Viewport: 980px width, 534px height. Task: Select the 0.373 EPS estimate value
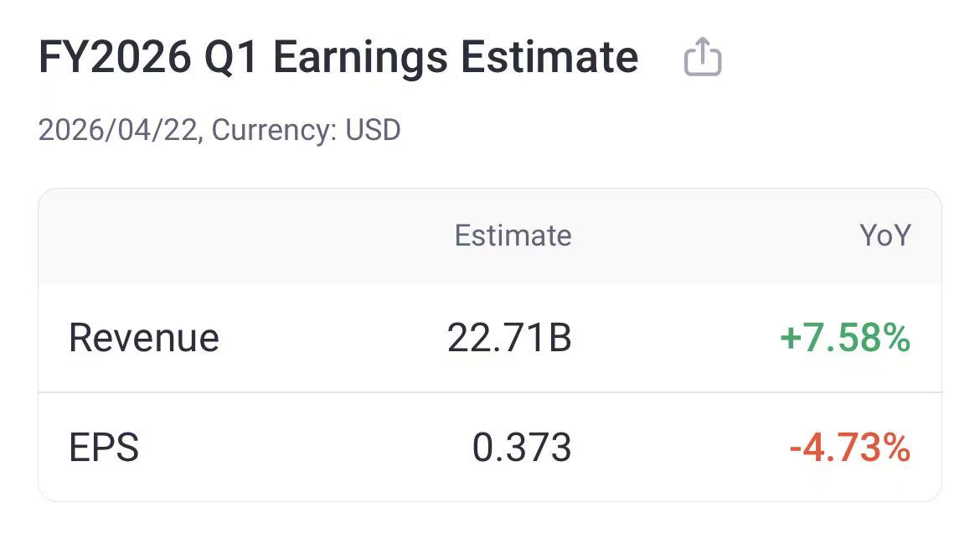pos(524,448)
